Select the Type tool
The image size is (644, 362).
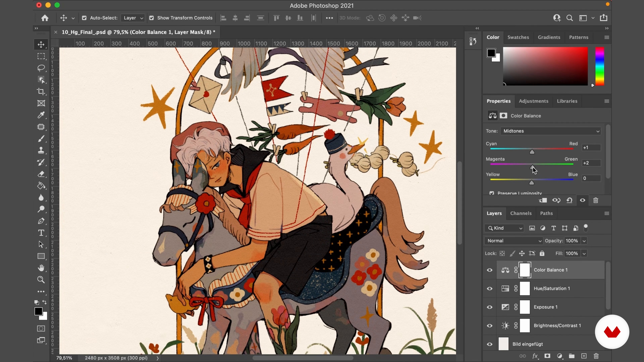pos(41,233)
